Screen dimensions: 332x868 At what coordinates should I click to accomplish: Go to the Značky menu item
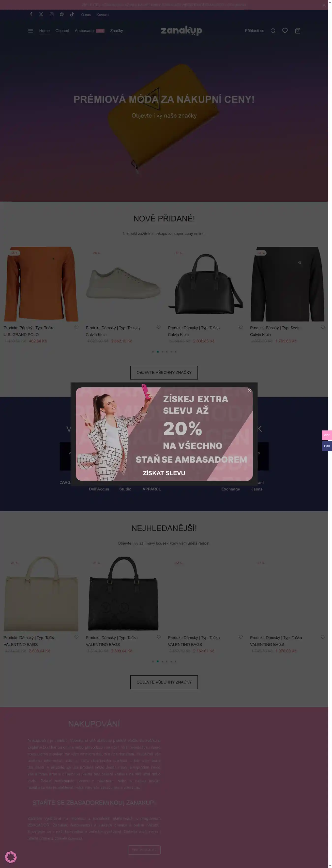(x=117, y=31)
